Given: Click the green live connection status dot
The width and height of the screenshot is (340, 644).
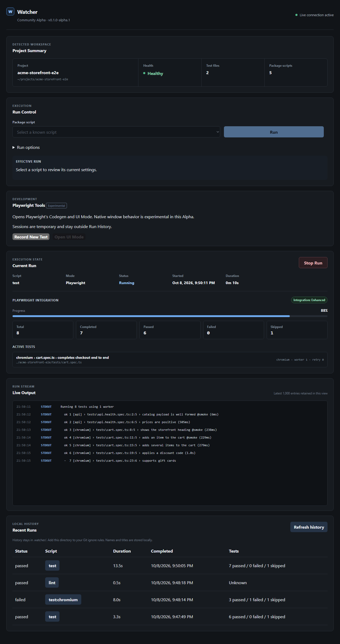Looking at the screenshot, I should [296, 15].
